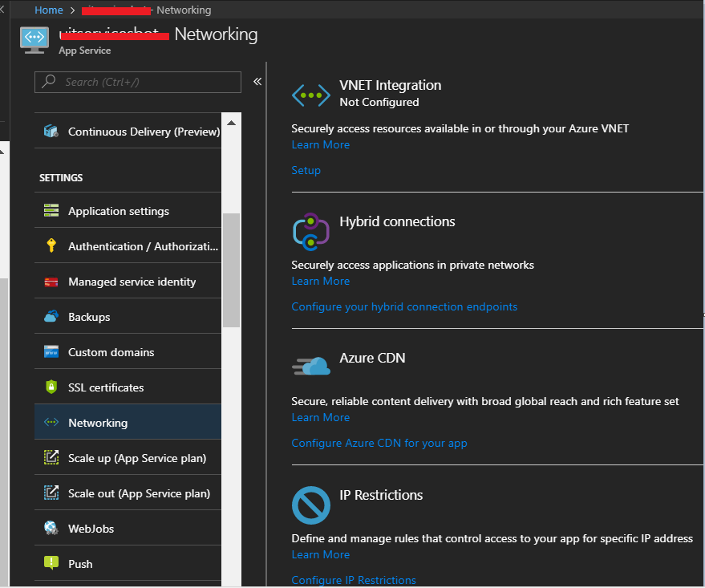Click Learn More under Azure CDN
705x588 pixels.
click(x=321, y=417)
